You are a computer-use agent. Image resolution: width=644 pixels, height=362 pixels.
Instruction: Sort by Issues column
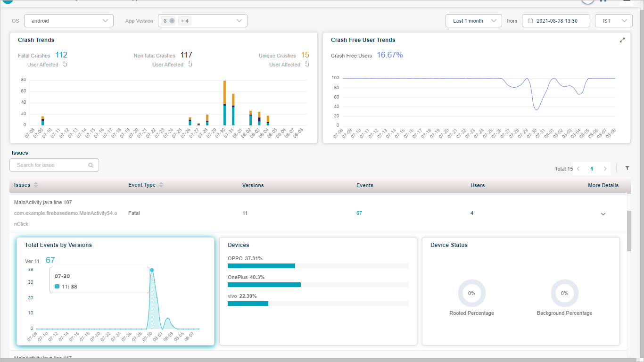[36, 185]
